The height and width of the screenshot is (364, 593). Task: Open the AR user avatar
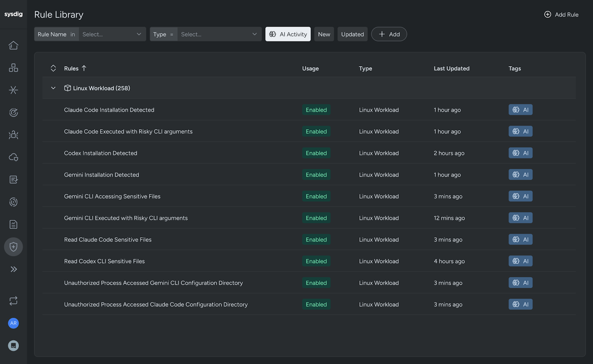click(x=13, y=323)
